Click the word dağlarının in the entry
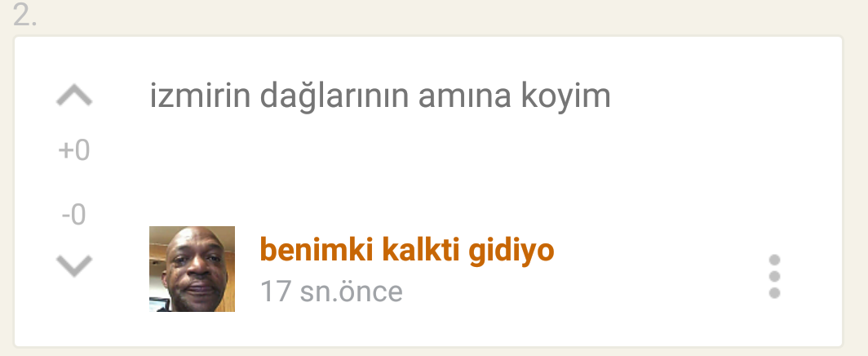This screenshot has width=868, height=356. tap(334, 96)
